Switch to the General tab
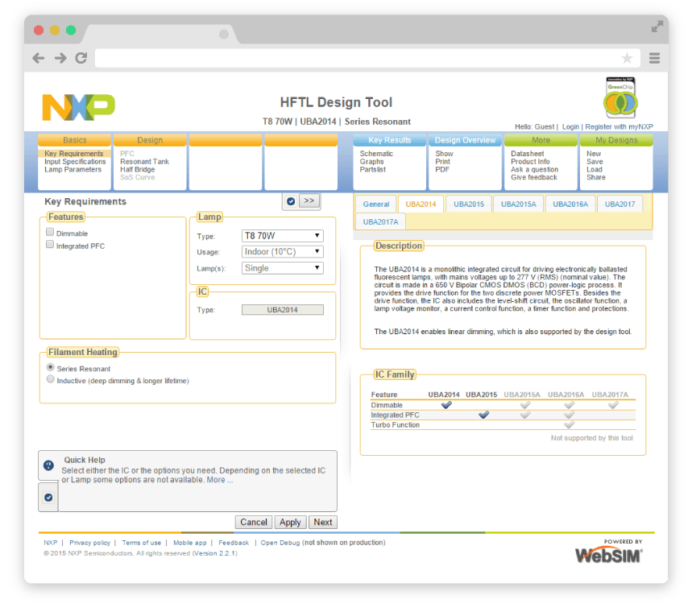The width and height of the screenshot is (692, 616). coord(376,205)
